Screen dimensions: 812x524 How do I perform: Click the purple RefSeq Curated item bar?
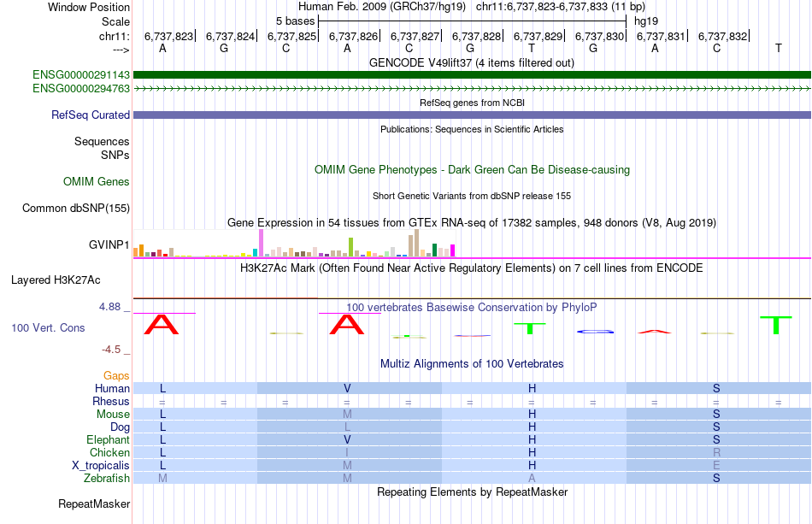pyautogui.click(x=472, y=115)
